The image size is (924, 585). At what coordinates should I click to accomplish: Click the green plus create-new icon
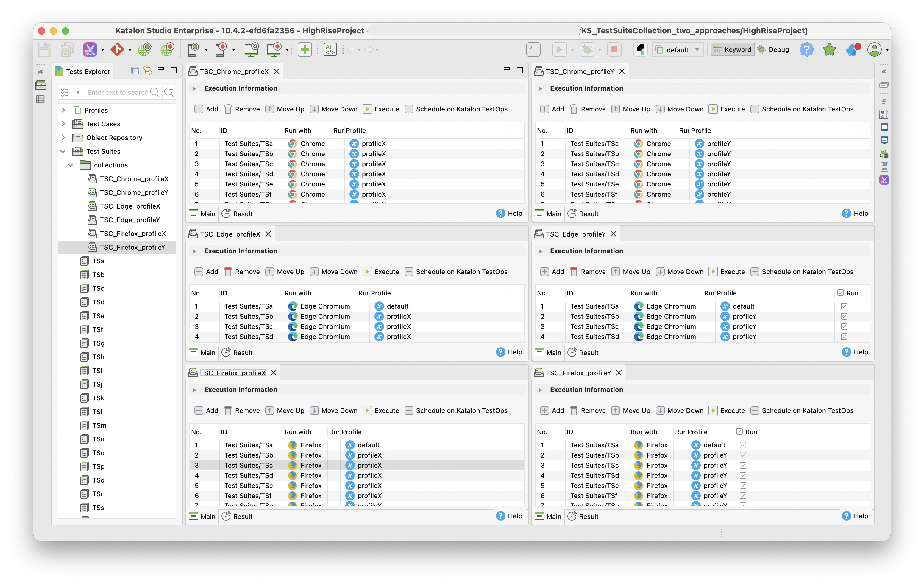[x=305, y=49]
